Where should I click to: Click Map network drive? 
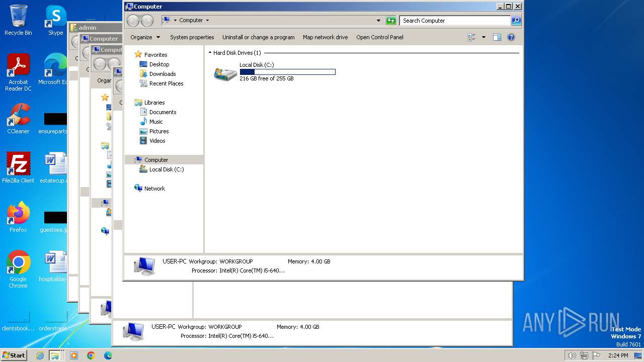pyautogui.click(x=325, y=37)
